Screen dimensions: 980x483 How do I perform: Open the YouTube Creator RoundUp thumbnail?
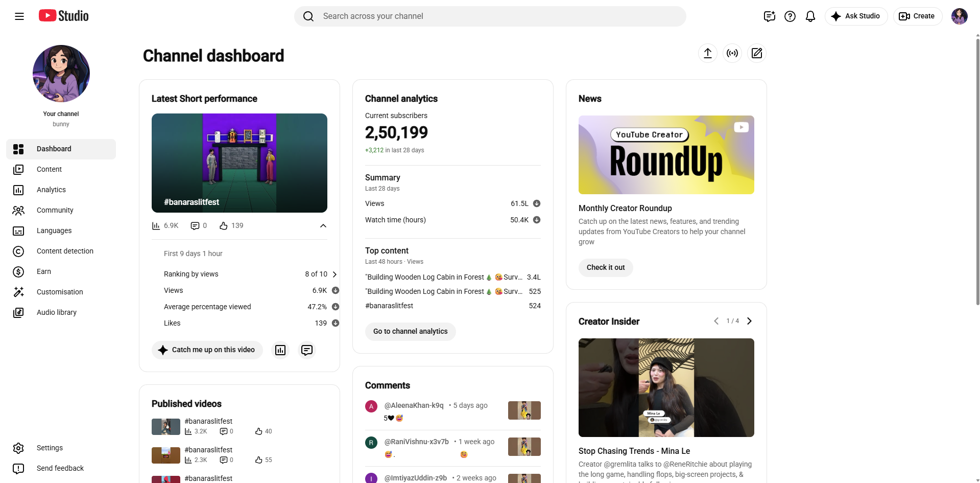click(666, 155)
